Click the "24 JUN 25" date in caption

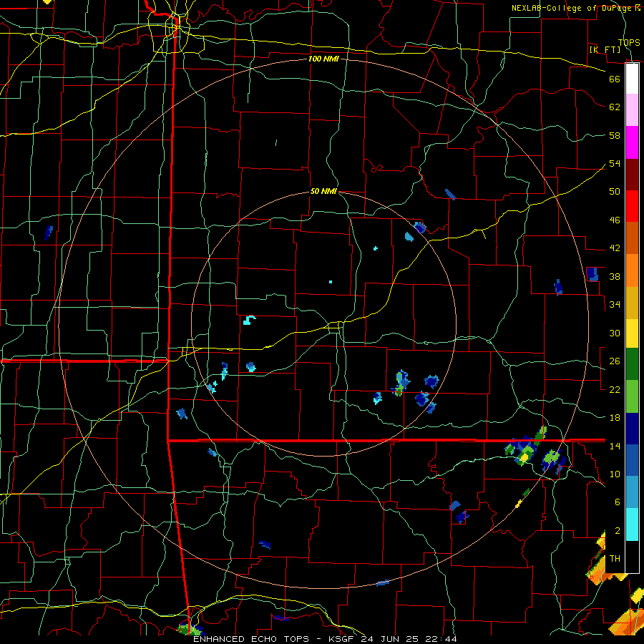point(389,639)
